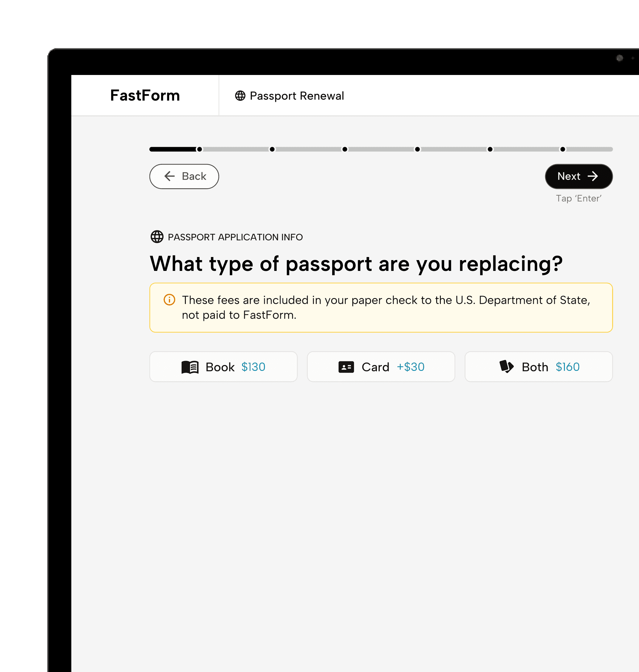The height and width of the screenshot is (672, 639).
Task: Click the stacked cards icon on the Both option
Action: tap(507, 367)
